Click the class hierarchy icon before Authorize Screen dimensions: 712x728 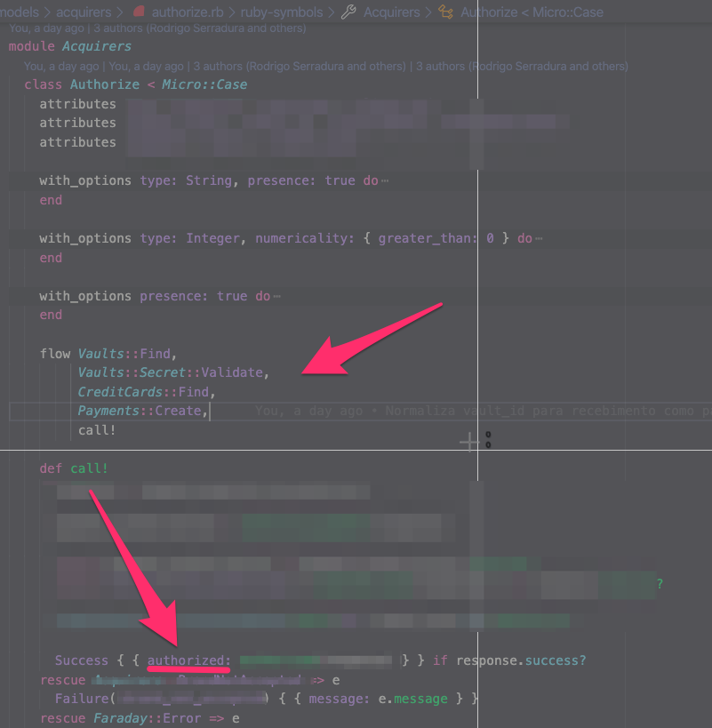pos(446,12)
